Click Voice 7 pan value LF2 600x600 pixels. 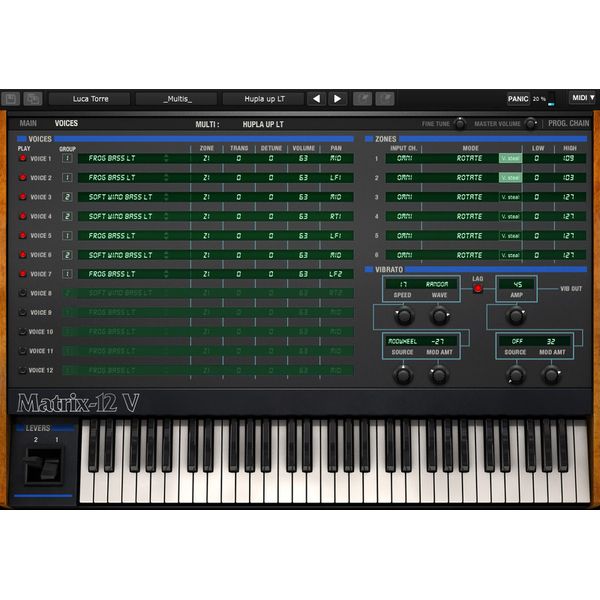(x=336, y=274)
